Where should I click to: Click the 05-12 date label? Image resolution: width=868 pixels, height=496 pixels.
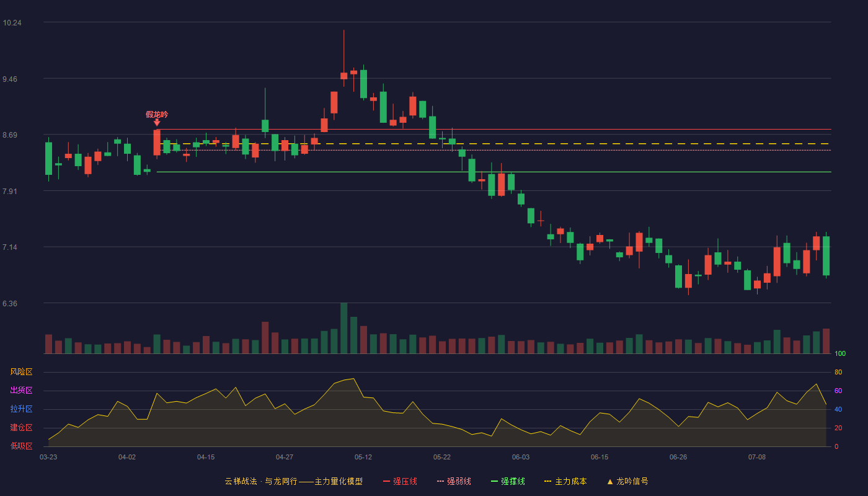coord(363,457)
